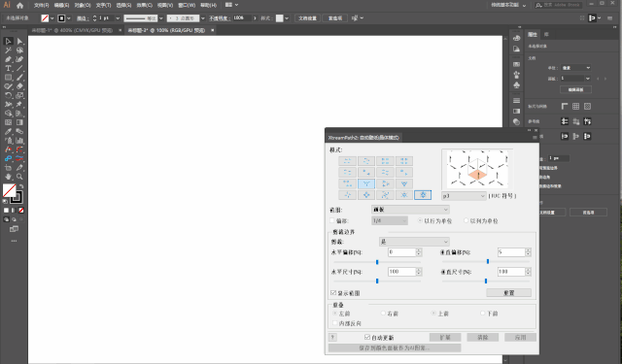Toggle the 显示范围 checkbox
This screenshot has width=622, height=364.
coord(333,293)
